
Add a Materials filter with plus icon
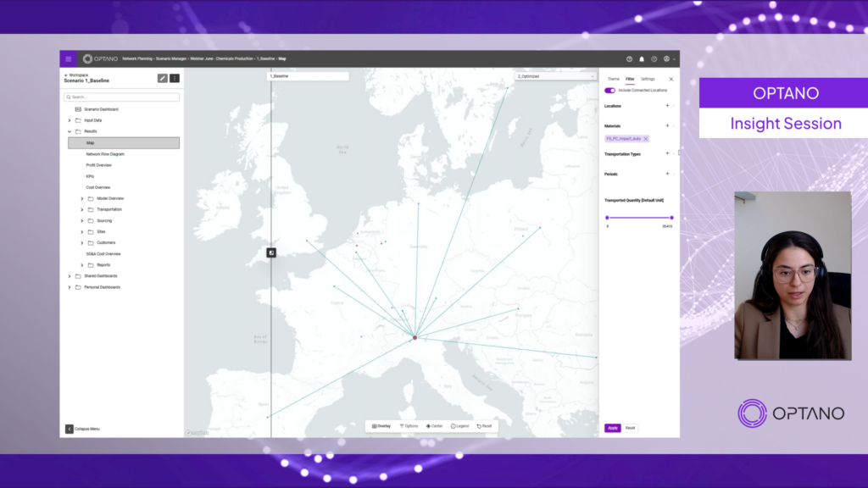pos(667,125)
